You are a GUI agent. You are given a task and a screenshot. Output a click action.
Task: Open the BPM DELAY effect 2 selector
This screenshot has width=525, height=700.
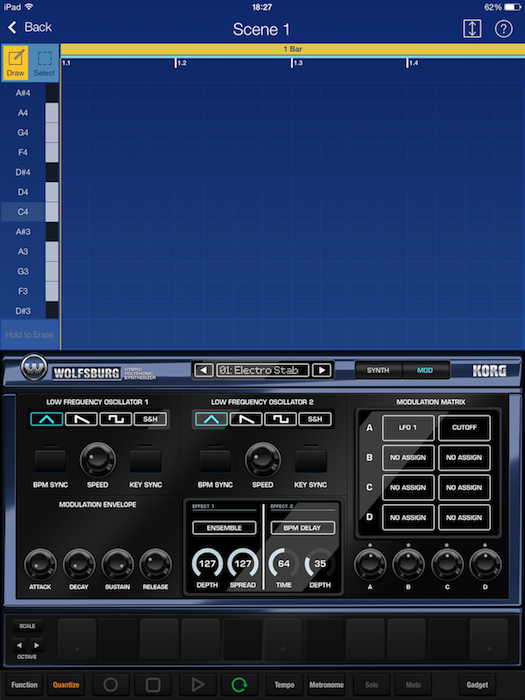pyautogui.click(x=302, y=528)
